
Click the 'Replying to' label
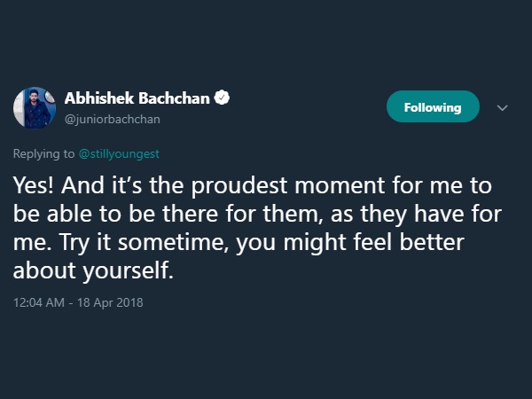(x=43, y=153)
